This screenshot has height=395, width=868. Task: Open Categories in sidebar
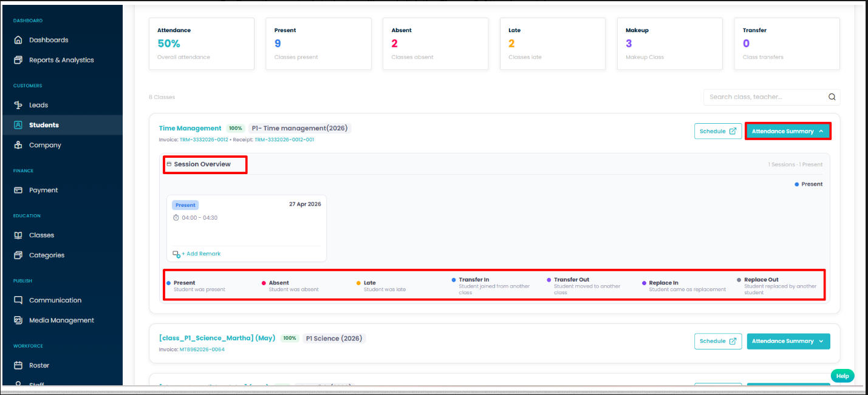pyautogui.click(x=47, y=255)
